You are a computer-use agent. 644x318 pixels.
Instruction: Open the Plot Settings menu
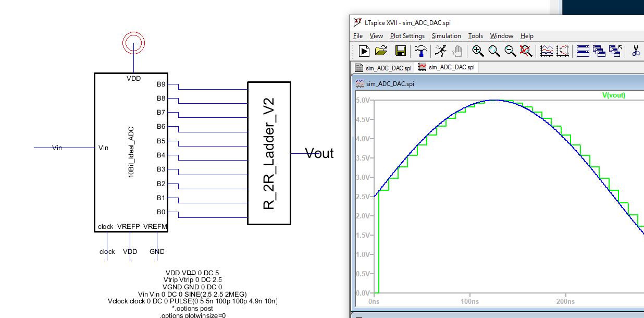pyautogui.click(x=407, y=36)
